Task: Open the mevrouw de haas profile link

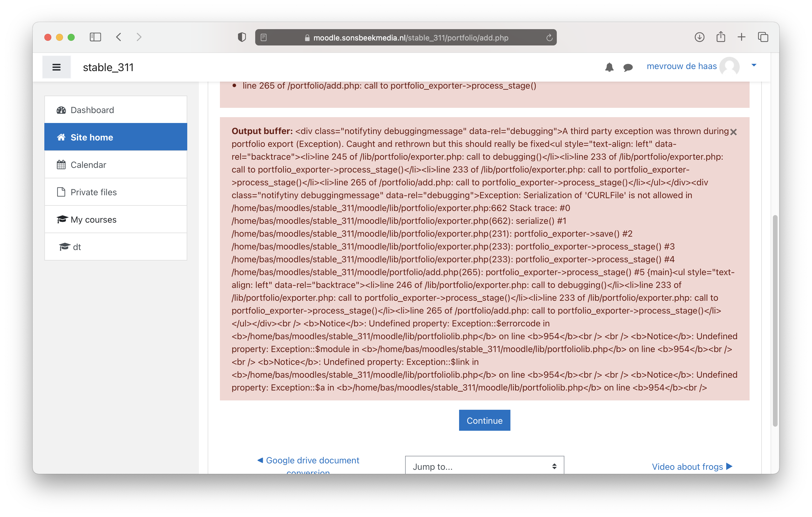Action: (x=682, y=66)
